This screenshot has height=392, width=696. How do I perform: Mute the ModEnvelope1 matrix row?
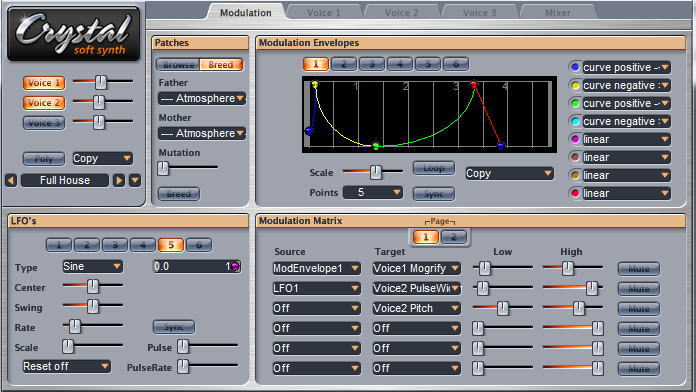tap(639, 269)
